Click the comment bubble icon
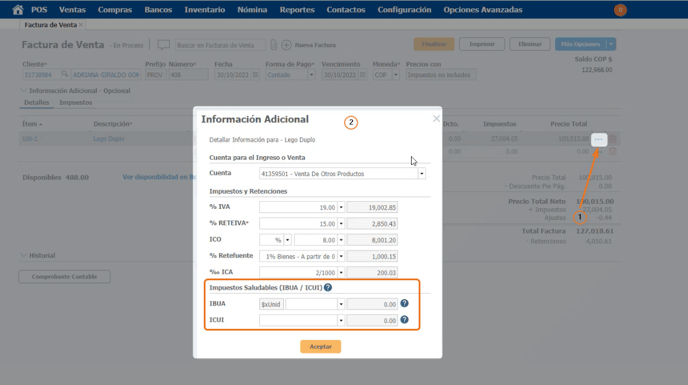The height and width of the screenshot is (385, 688). [163, 45]
